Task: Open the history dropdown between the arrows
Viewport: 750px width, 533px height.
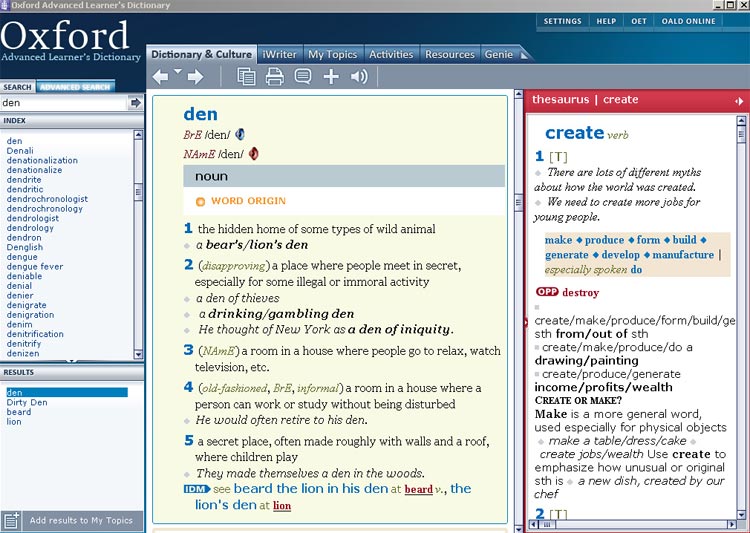Action: [x=177, y=71]
